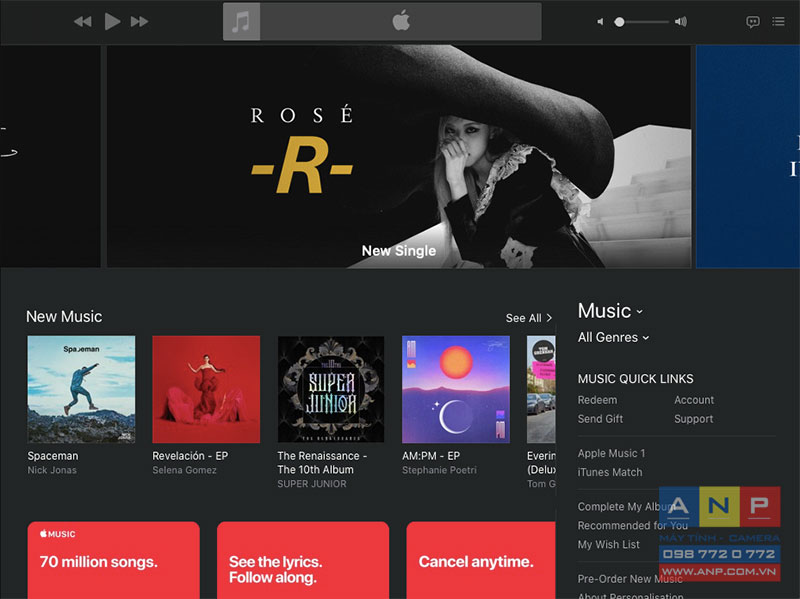Click the Apple Music logo on the red card
This screenshot has width=800, height=599.
point(58,534)
